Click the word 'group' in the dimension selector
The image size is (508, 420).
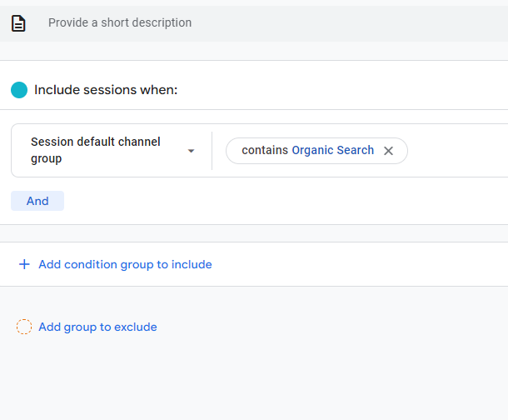click(46, 159)
